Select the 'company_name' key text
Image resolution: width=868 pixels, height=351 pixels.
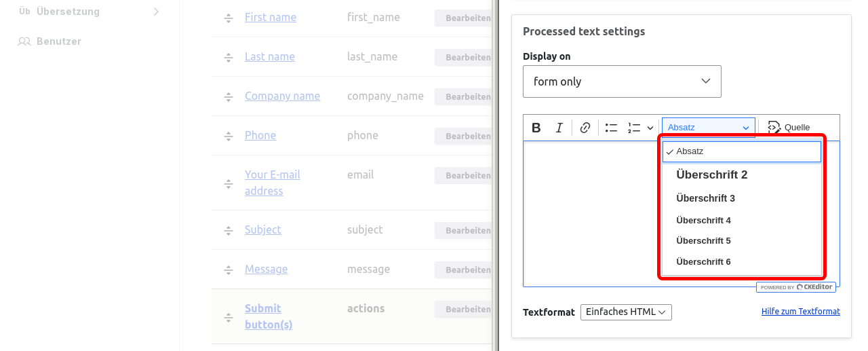click(385, 96)
